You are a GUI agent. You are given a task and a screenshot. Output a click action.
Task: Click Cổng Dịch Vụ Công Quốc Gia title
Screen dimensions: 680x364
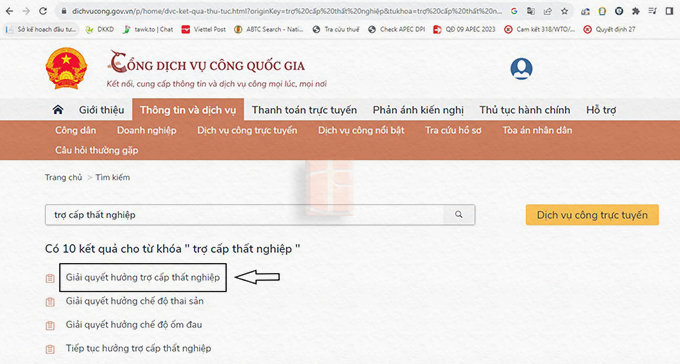click(206, 63)
